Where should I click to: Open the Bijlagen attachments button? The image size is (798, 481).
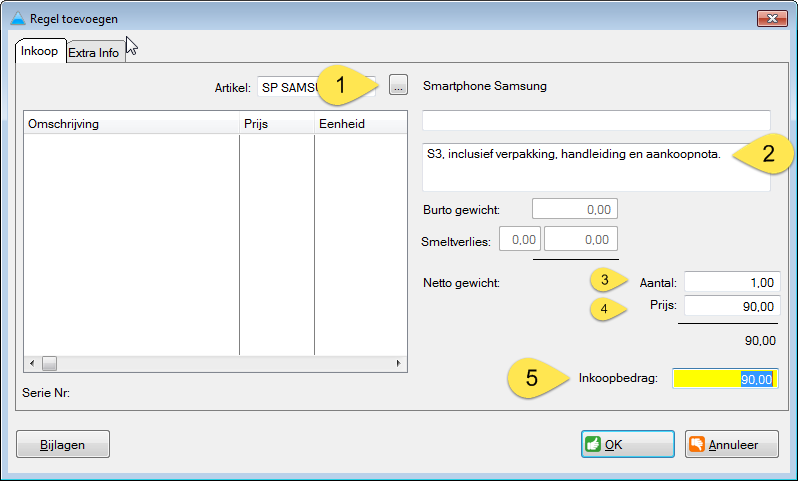coord(63,444)
